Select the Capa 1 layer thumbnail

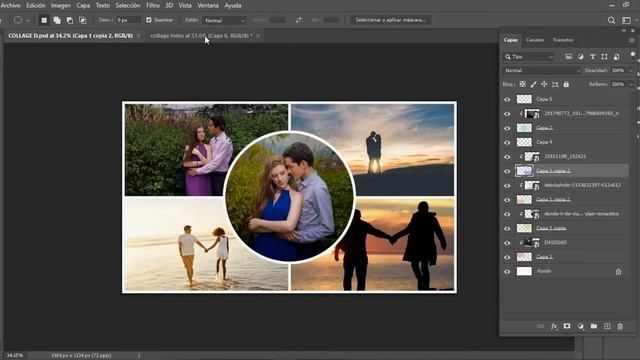(524, 257)
